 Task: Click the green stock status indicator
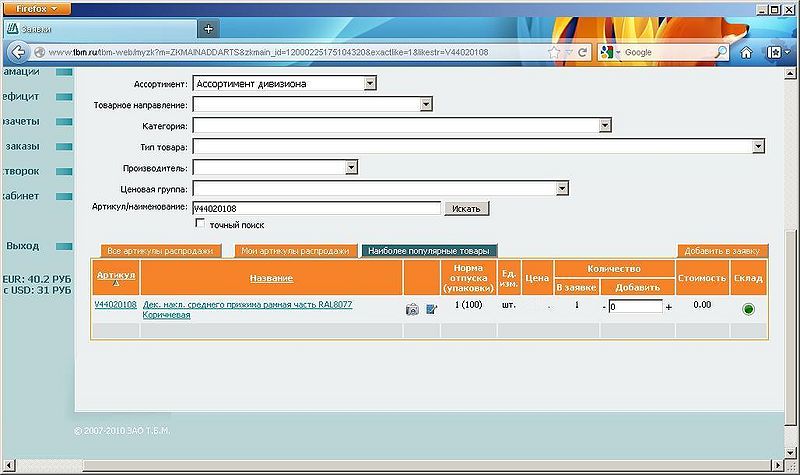click(x=748, y=309)
